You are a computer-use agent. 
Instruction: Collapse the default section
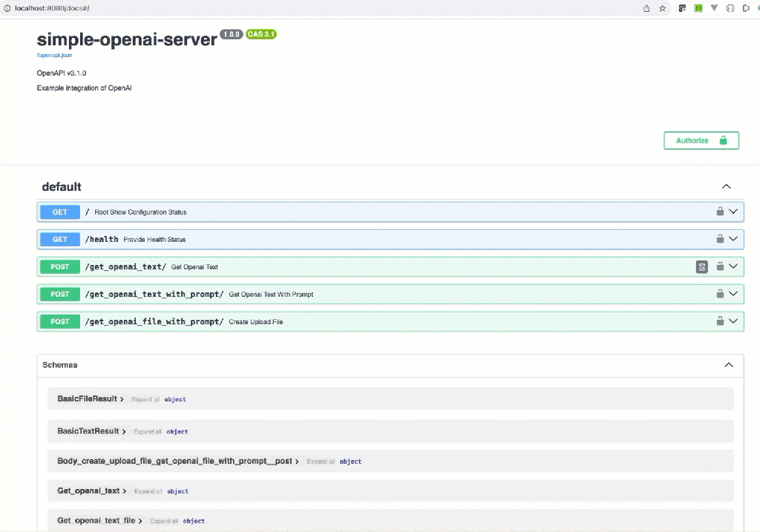point(727,187)
